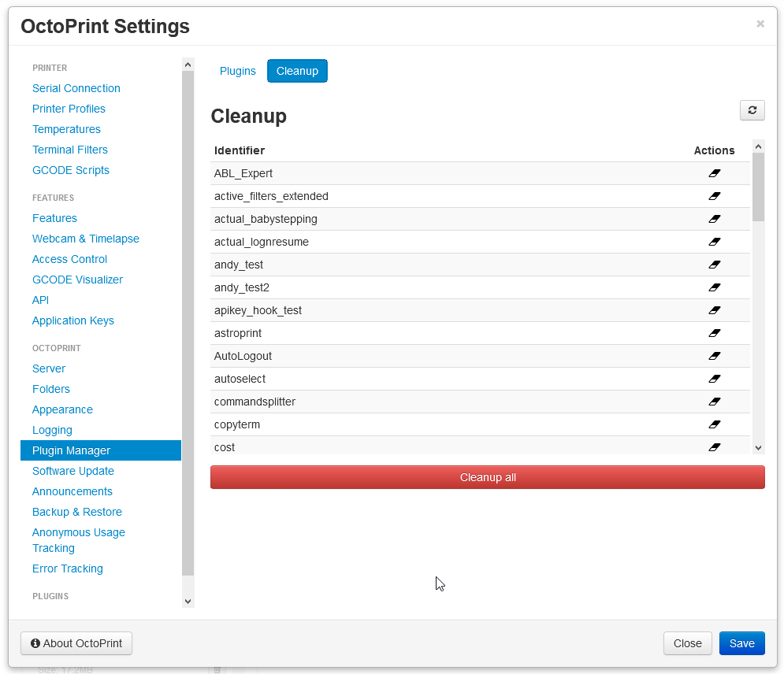This screenshot has height=674, width=784.
Task: Clean up actual_lognresume via eraser icon
Action: click(x=714, y=242)
